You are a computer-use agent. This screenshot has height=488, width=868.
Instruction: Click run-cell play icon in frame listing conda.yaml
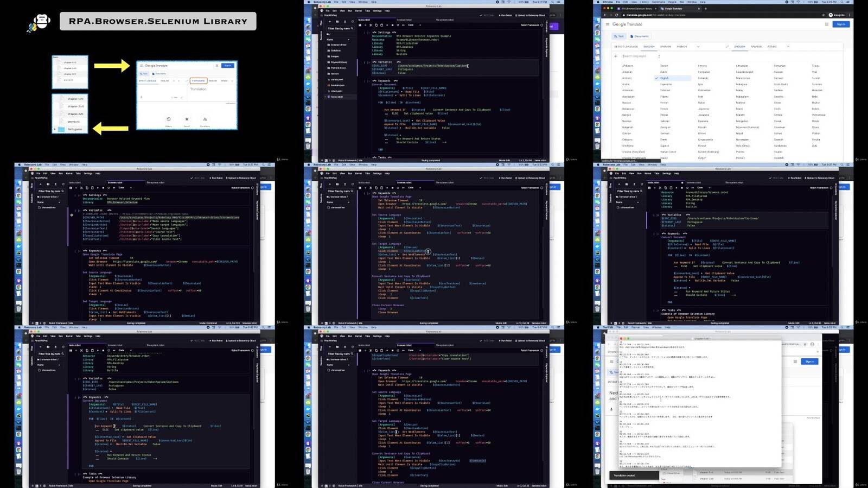(387, 25)
